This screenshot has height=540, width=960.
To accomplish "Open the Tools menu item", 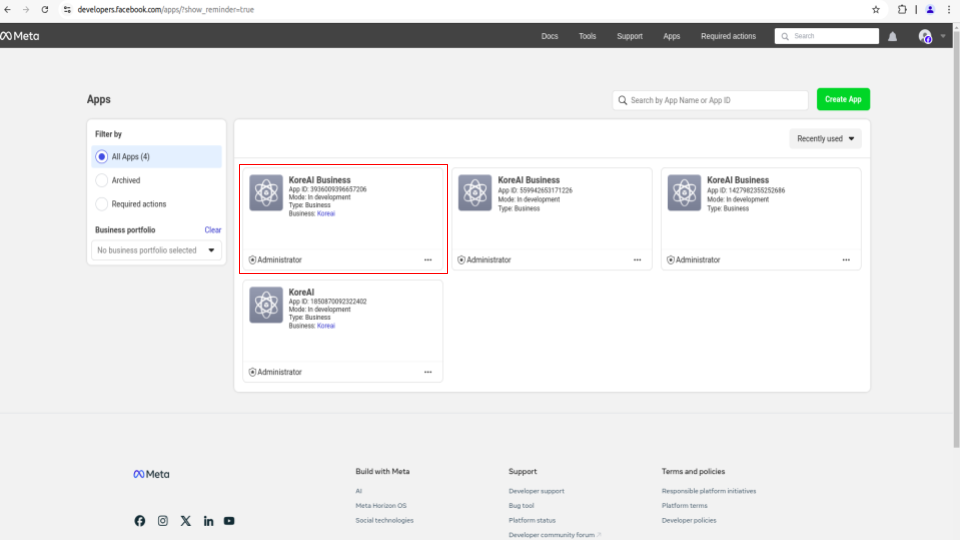I will click(587, 36).
